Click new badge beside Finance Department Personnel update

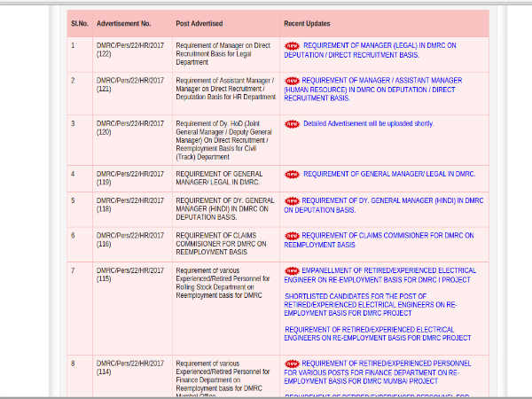[292, 364]
